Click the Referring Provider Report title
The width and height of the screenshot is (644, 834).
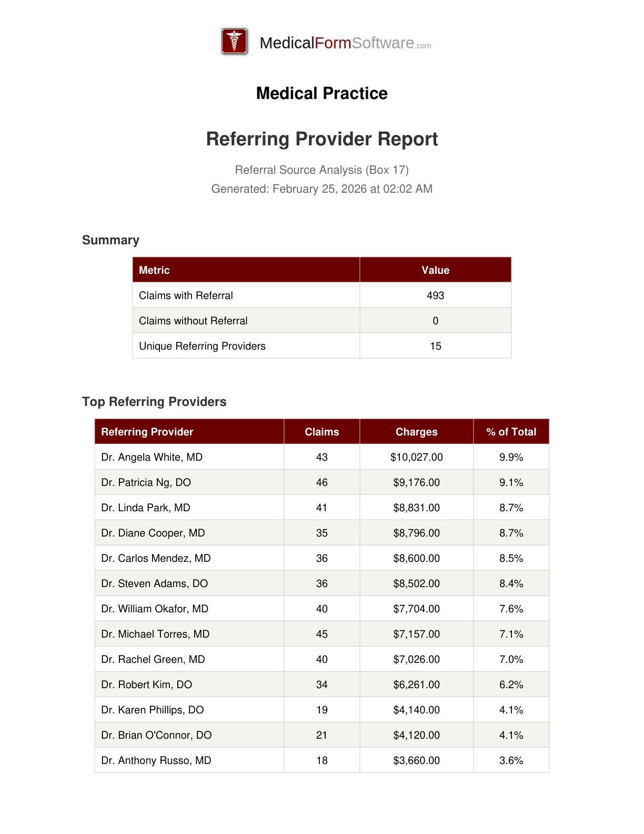pos(321,139)
